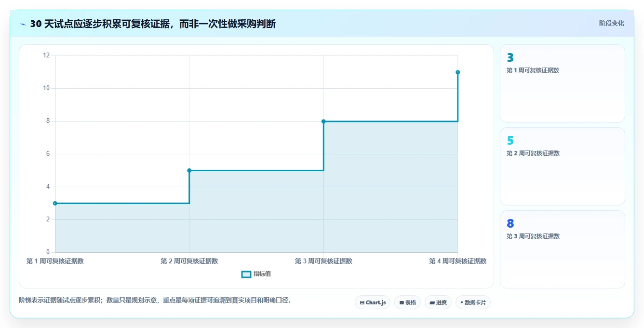Select the 数据卡片 chip

473,302
